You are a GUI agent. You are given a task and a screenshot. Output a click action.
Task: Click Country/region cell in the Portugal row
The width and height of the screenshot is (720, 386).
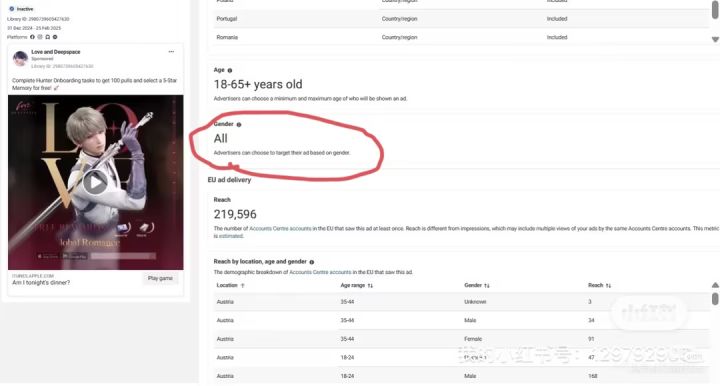tap(399, 19)
